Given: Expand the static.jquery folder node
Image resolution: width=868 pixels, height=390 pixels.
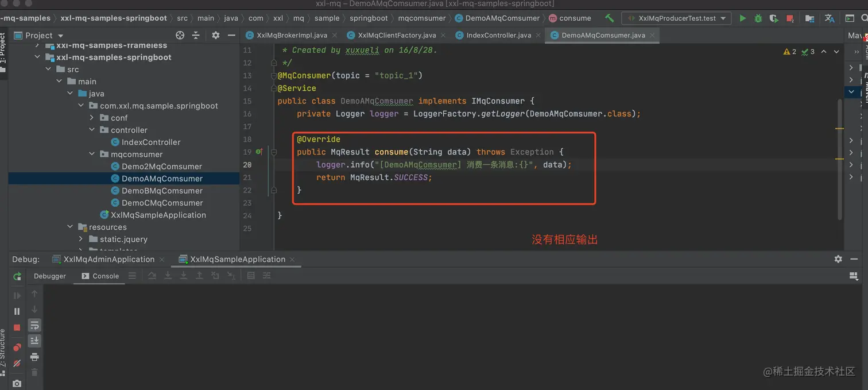Looking at the screenshot, I should (x=81, y=239).
